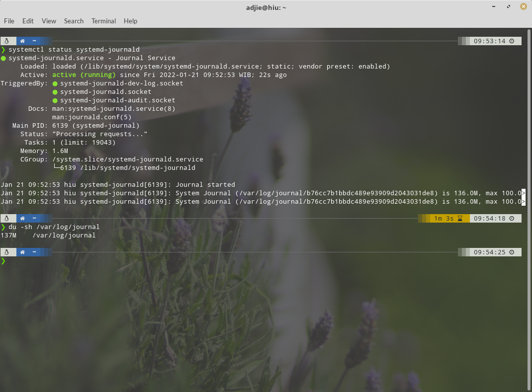Click the green dot before systemd-journald.socket

click(55, 92)
